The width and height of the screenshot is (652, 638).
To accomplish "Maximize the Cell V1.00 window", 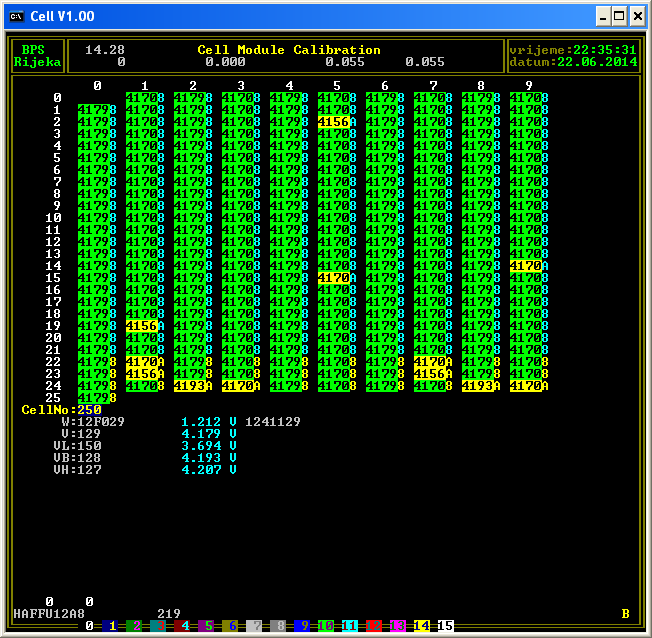I will tap(619, 16).
